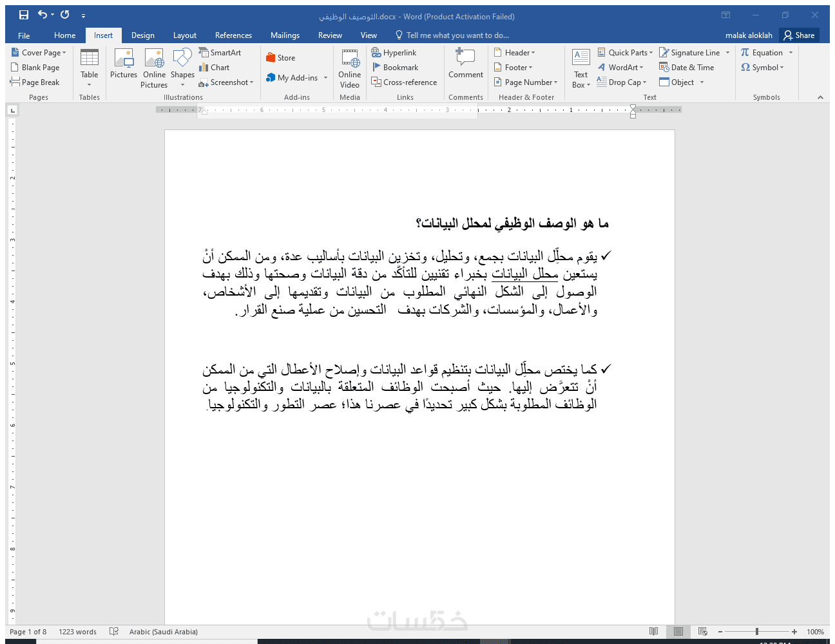Image resolution: width=835 pixels, height=644 pixels.
Task: Insert Date & Time
Action: click(687, 68)
